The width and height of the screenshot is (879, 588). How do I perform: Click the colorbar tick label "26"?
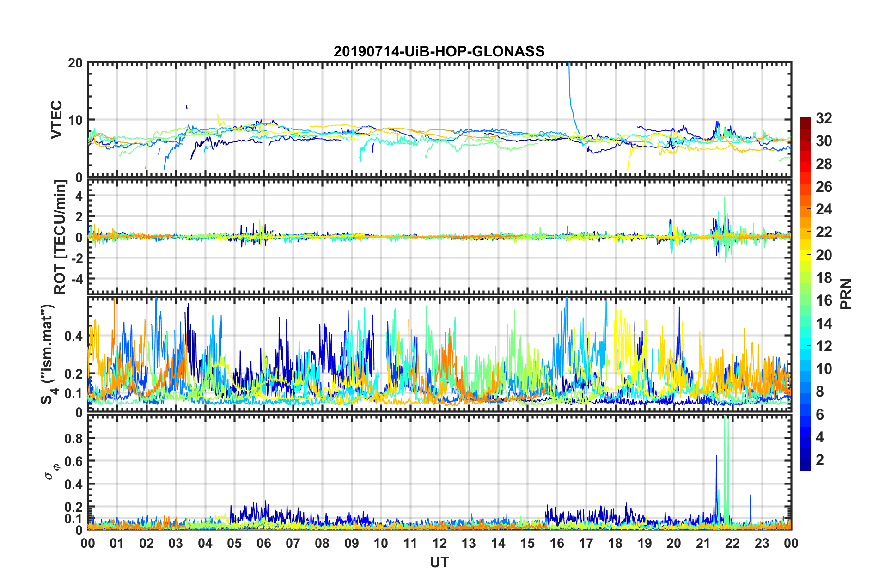coord(824,187)
